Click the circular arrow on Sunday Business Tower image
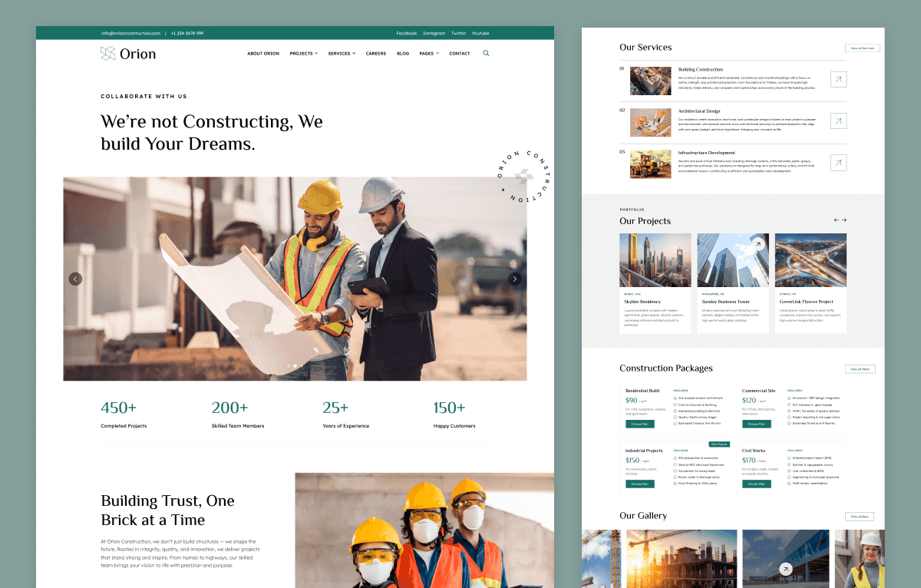The image size is (921, 588). pyautogui.click(x=758, y=244)
